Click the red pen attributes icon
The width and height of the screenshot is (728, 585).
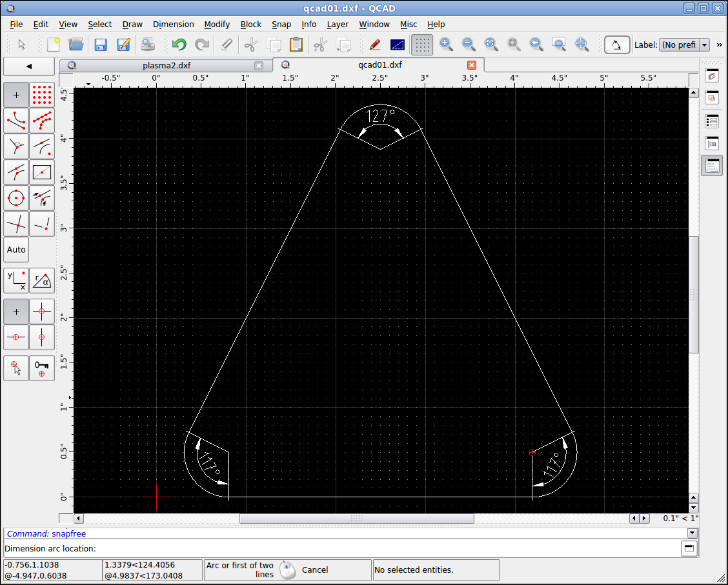coord(375,45)
